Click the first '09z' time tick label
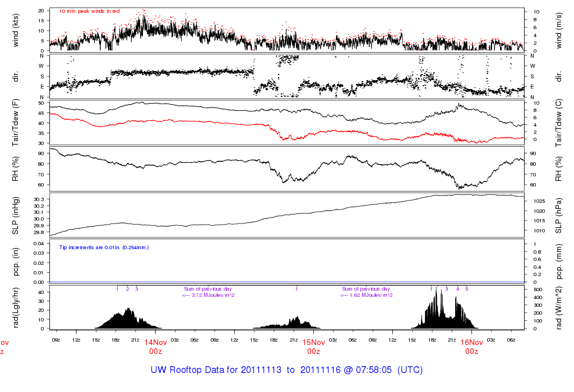The width and height of the screenshot is (574, 392). 56,340
